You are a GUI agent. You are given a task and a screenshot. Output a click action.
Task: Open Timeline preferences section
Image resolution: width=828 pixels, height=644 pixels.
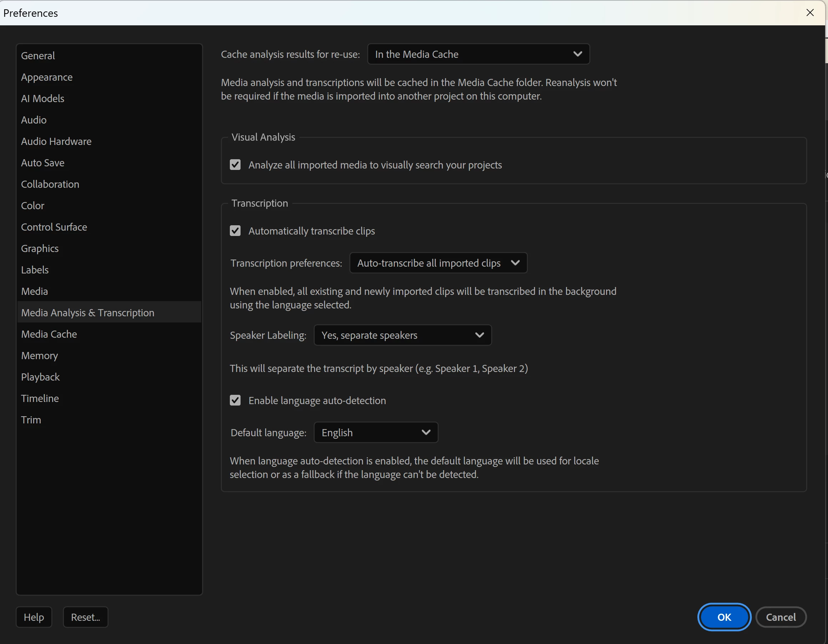40,398
